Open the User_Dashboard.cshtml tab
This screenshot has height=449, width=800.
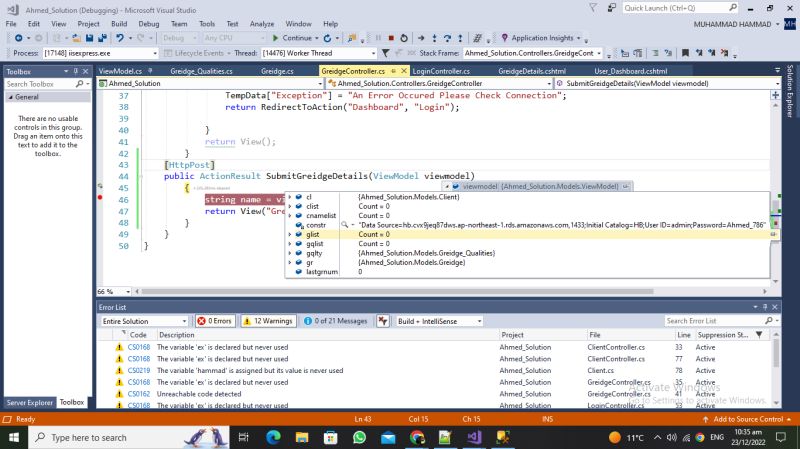(x=631, y=71)
